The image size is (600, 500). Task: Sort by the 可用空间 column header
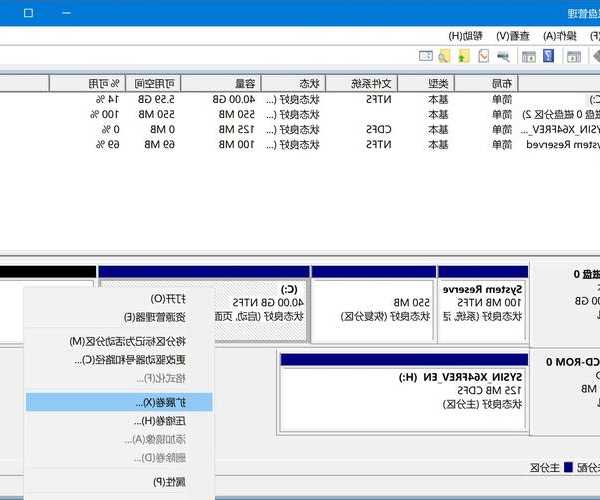[x=153, y=83]
